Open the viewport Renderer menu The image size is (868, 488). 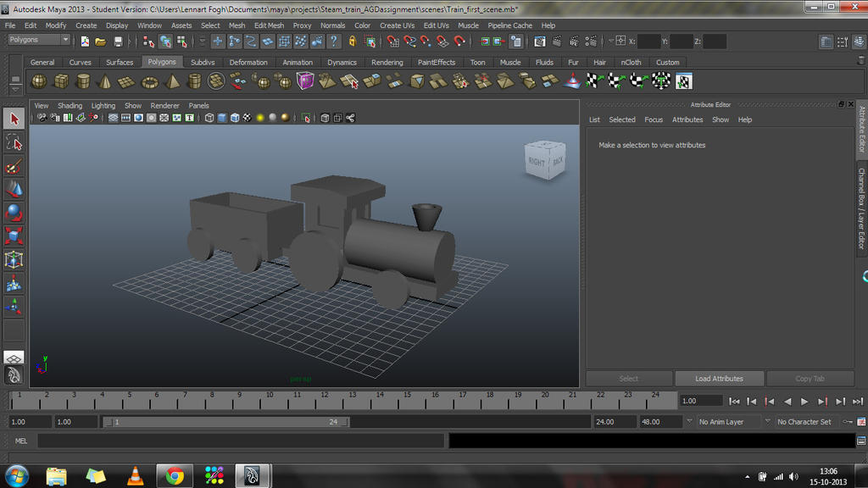coord(165,106)
